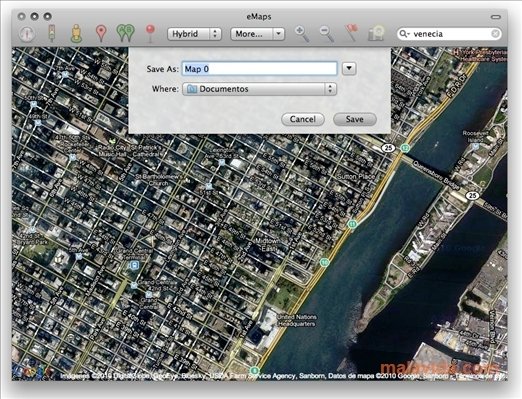Click the green exit 11 marker

[x=352, y=224]
